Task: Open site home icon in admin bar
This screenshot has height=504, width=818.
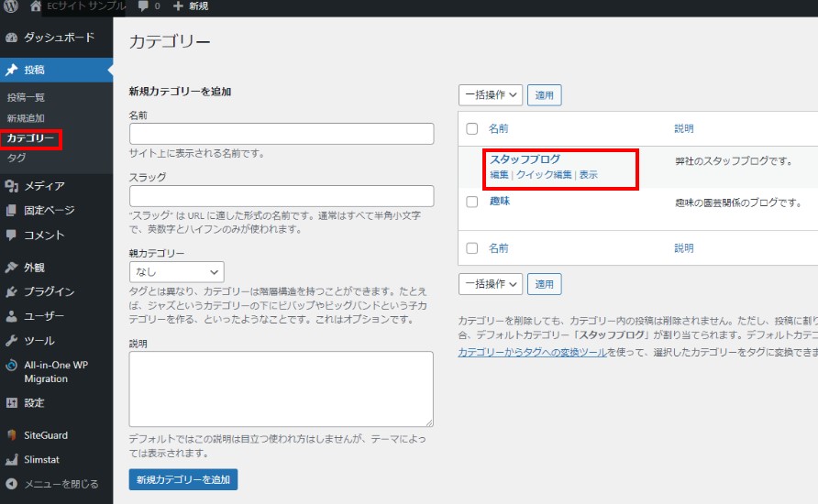Action: pyautogui.click(x=35, y=6)
